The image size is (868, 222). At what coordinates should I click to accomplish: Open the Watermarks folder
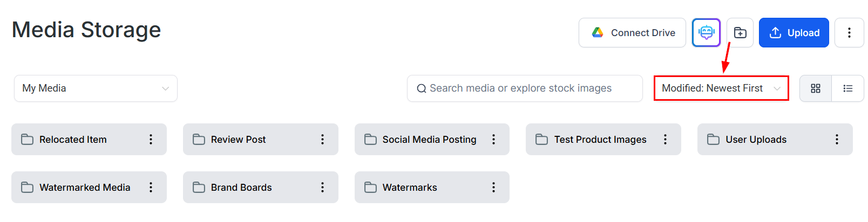tap(410, 188)
